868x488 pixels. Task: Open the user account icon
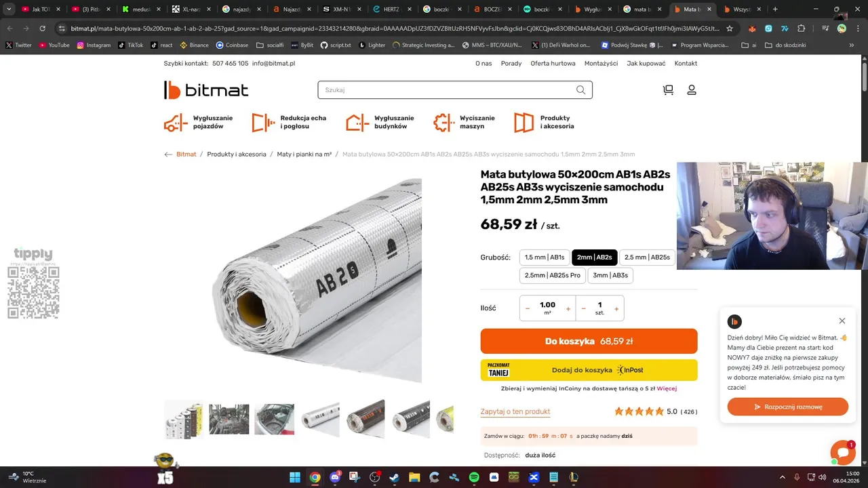pyautogui.click(x=692, y=90)
